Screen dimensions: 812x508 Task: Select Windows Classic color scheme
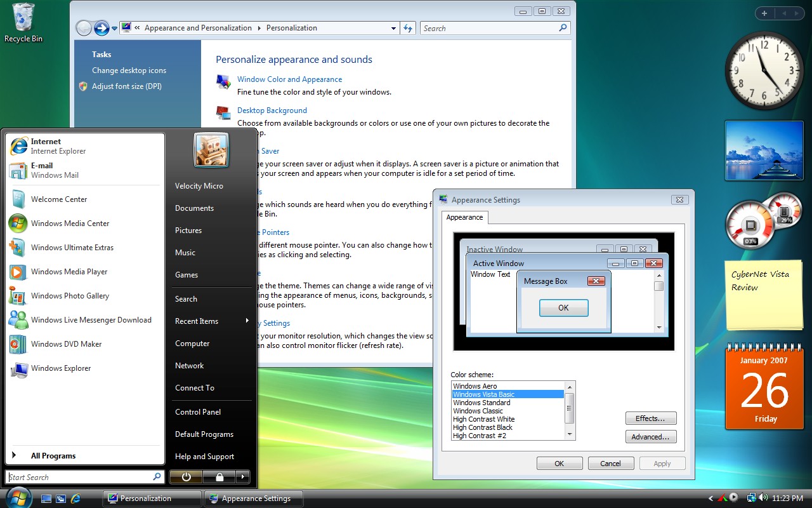(x=507, y=411)
